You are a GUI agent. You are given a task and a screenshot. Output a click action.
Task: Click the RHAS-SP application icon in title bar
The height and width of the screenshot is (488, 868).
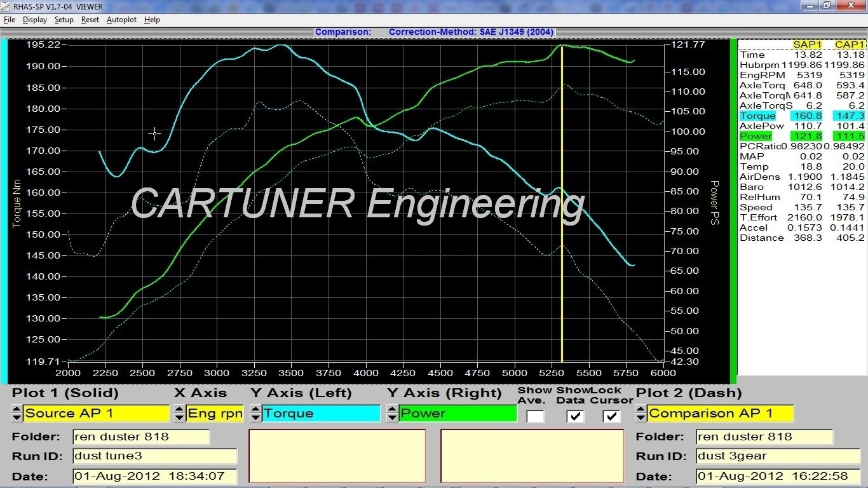[x=6, y=6]
